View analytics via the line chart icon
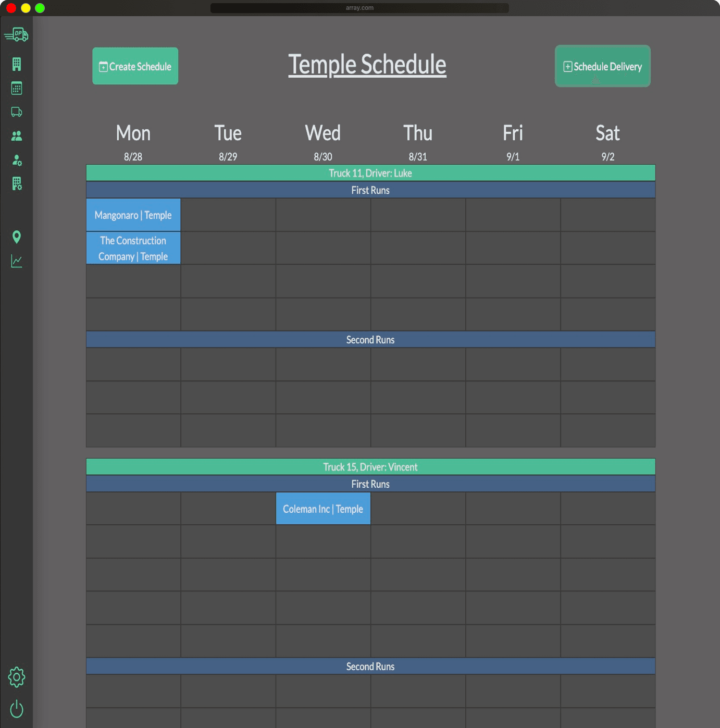 coord(16,261)
